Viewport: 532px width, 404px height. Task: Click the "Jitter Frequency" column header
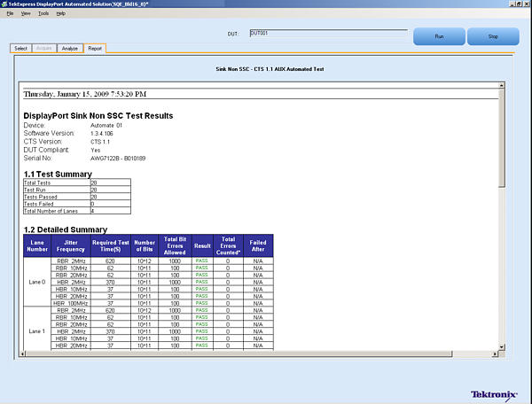pyautogui.click(x=71, y=245)
